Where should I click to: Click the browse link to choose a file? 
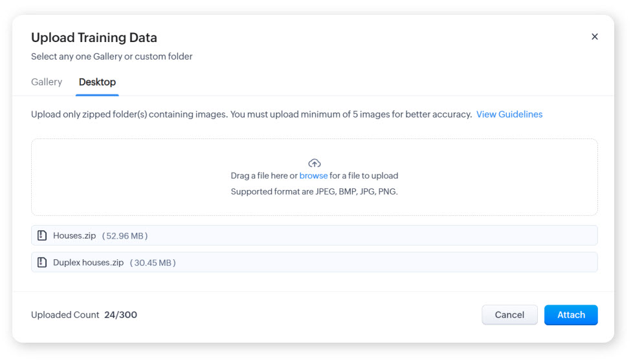(x=313, y=176)
